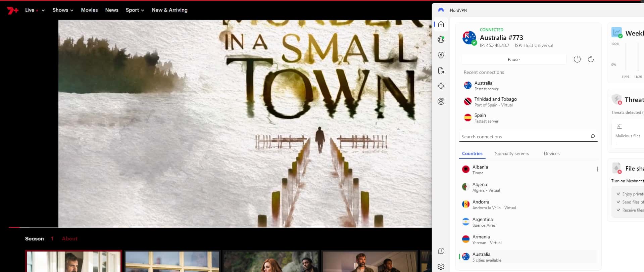The height and width of the screenshot is (272, 644).
Task: Open the third episode thumbnail
Action: coord(271,261)
